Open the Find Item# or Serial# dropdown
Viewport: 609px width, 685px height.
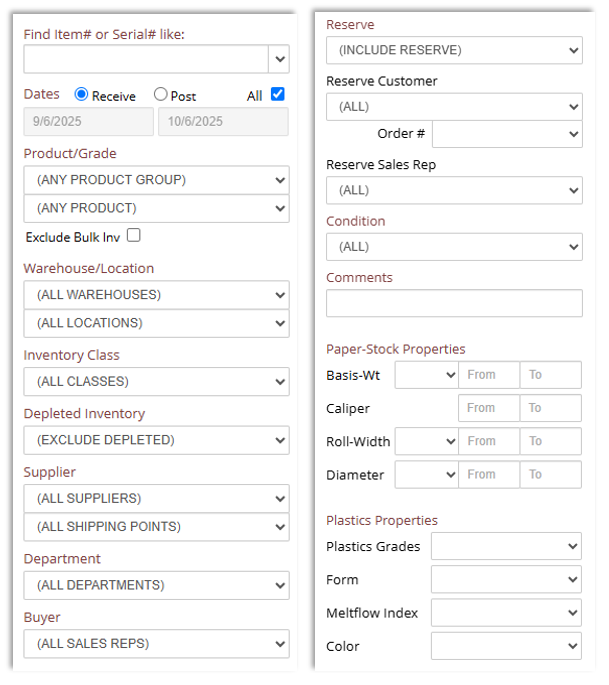279,59
